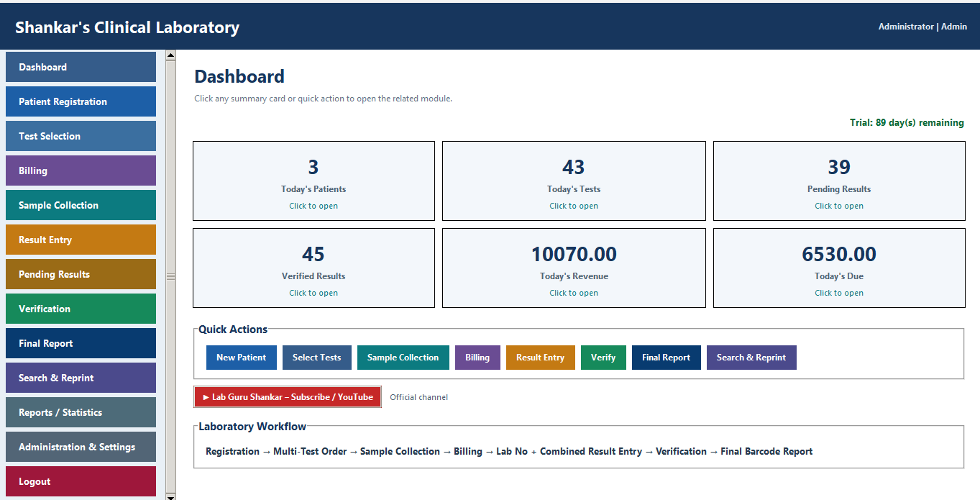This screenshot has height=500, width=980.
Task: Open the Today's Due card
Action: click(839, 268)
